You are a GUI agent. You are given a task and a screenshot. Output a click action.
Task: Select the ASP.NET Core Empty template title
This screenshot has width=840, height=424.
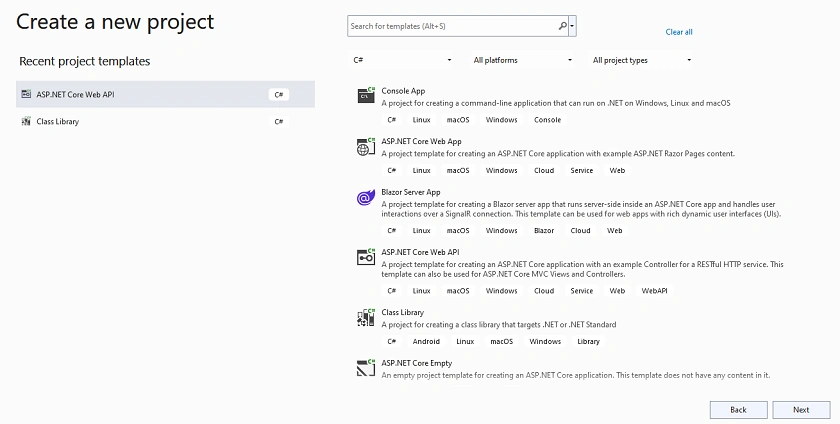tap(417, 363)
